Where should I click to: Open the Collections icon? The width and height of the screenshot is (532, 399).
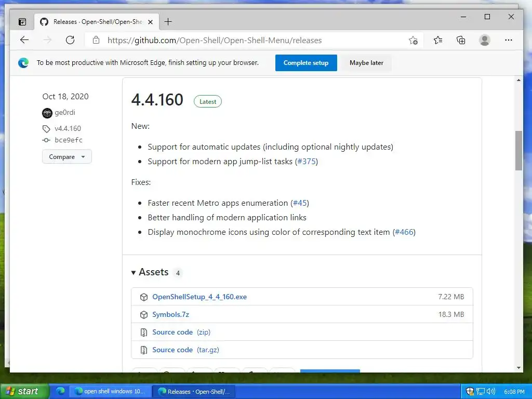pyautogui.click(x=461, y=41)
